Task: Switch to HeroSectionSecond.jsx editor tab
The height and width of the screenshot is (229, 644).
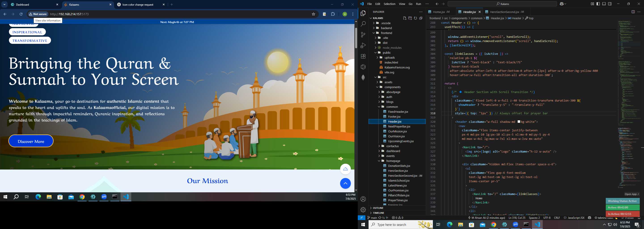Action: pos(506,12)
